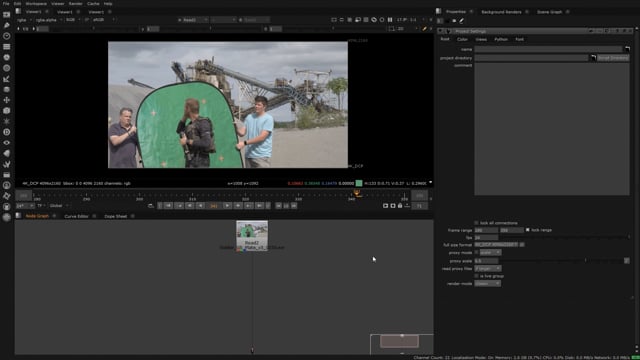The height and width of the screenshot is (360, 640).
Task: Open the proxy mode scale dropdown
Action: [x=490, y=253]
